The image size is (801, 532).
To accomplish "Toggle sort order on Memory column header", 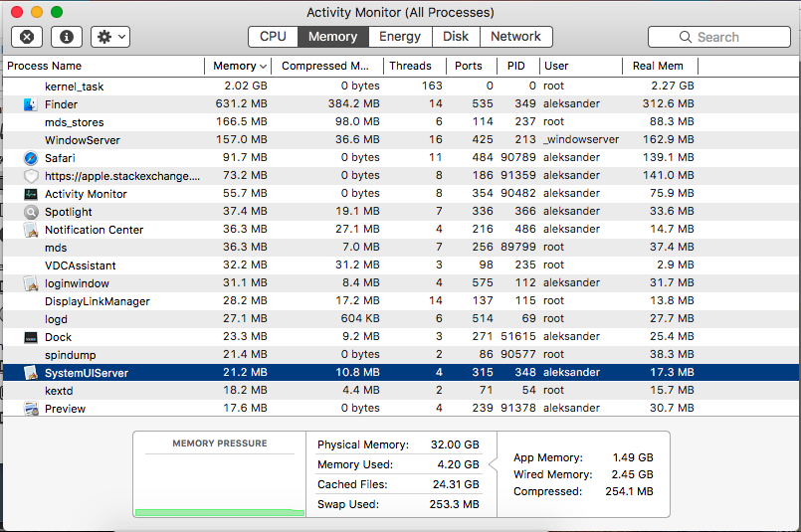I will tap(238, 66).
